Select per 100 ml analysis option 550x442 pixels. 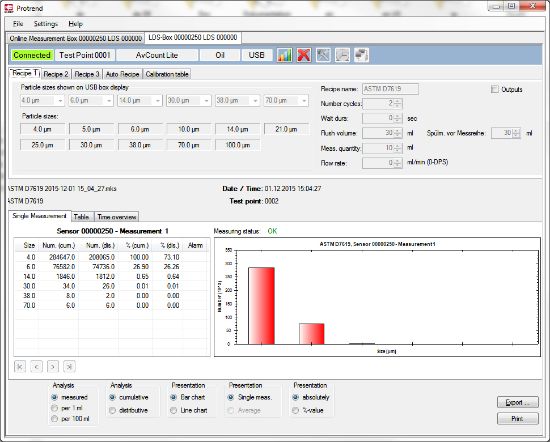54,418
